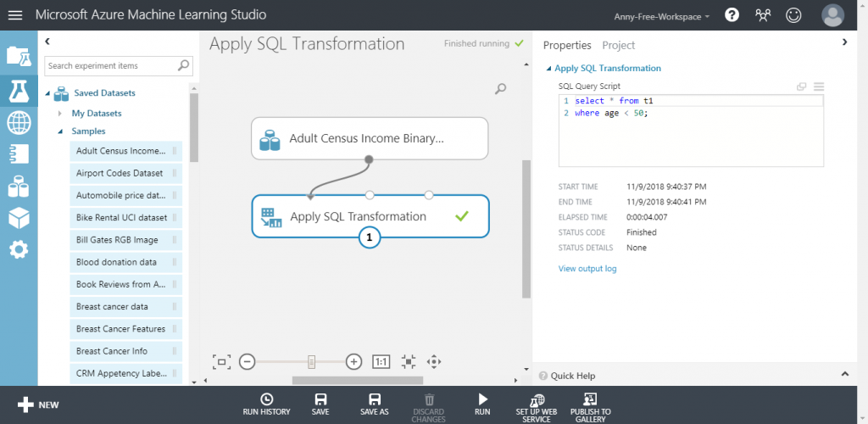868x424 pixels.
Task: Click the canvas horizontal scrollbar
Action: [x=358, y=380]
